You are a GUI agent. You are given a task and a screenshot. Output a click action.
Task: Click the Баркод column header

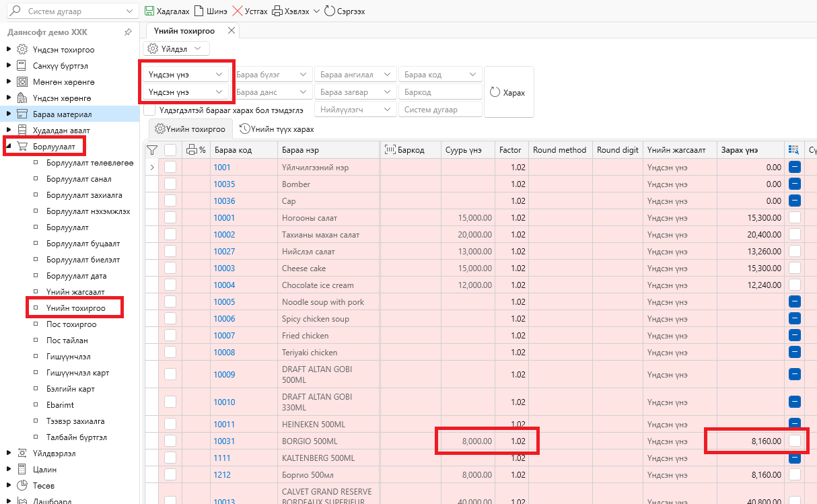coord(411,150)
